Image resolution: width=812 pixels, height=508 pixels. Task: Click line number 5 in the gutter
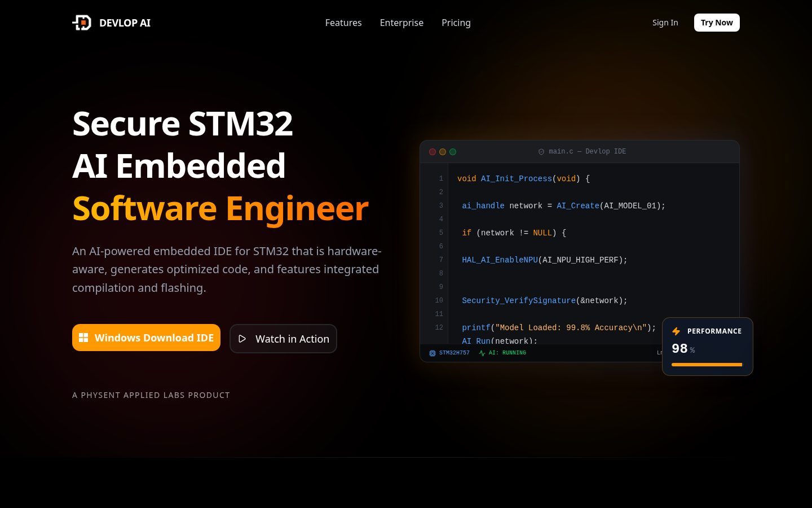tap(441, 233)
